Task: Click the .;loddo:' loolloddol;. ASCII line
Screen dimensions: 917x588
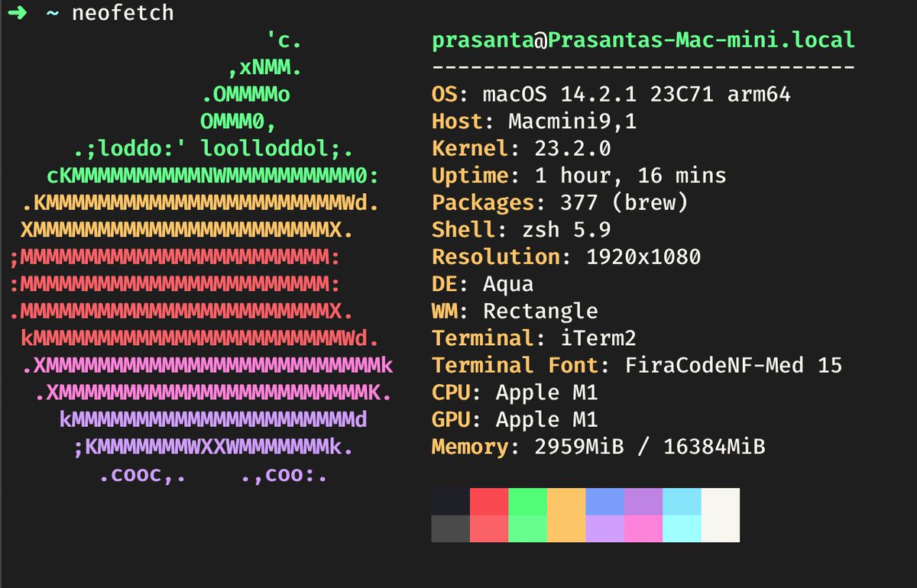Action: coord(213,149)
